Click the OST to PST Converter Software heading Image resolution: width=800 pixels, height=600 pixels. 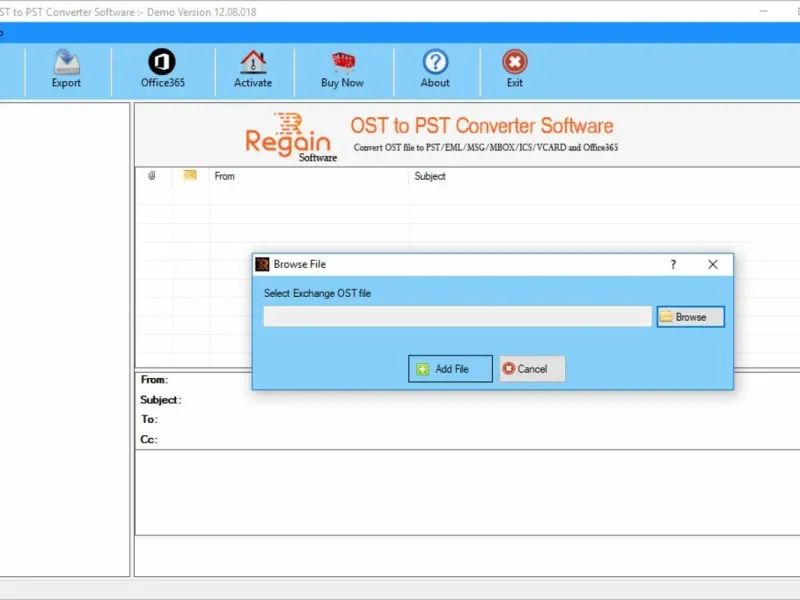[482, 126]
